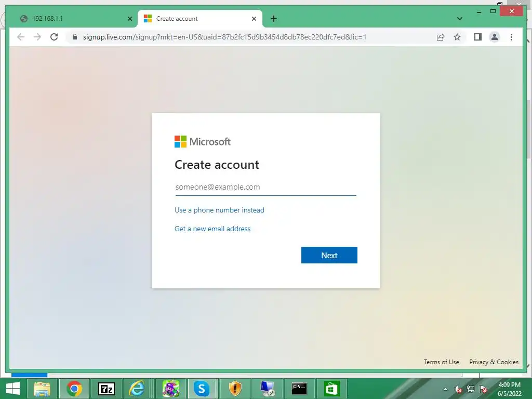Open Chrome's three-dot menu
Viewport: 532px width, 399px height.
(511, 37)
